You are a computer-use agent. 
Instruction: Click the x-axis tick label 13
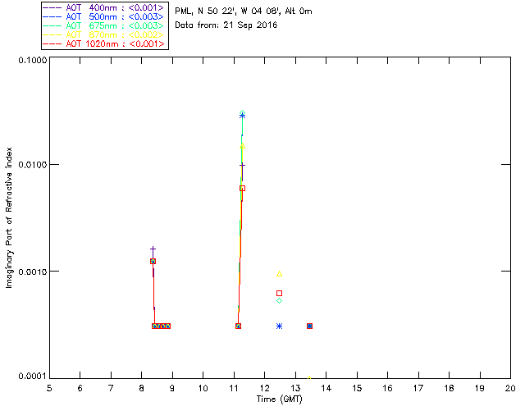point(295,388)
